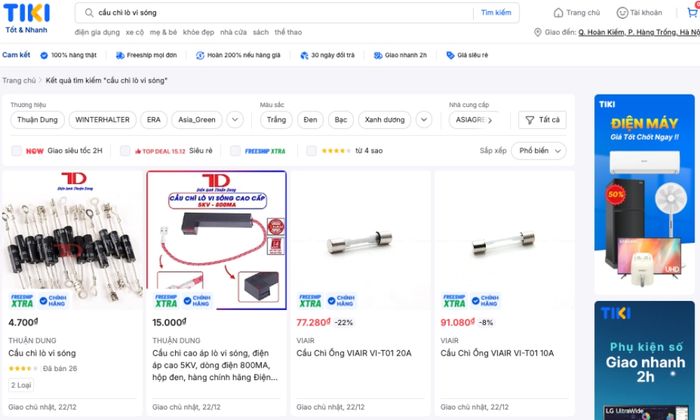700x420 pixels.
Task: Open the shopping cart icon
Action: pos(693,12)
